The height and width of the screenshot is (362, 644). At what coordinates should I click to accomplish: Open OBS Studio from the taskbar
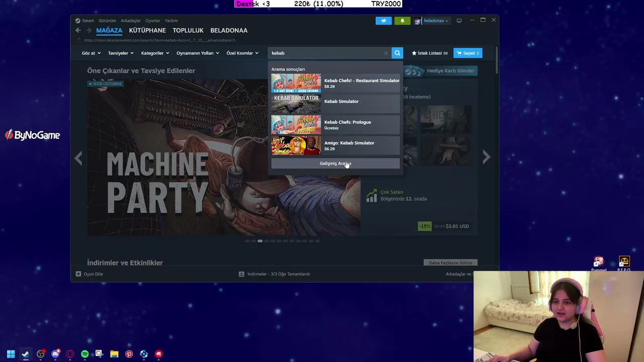[40, 354]
